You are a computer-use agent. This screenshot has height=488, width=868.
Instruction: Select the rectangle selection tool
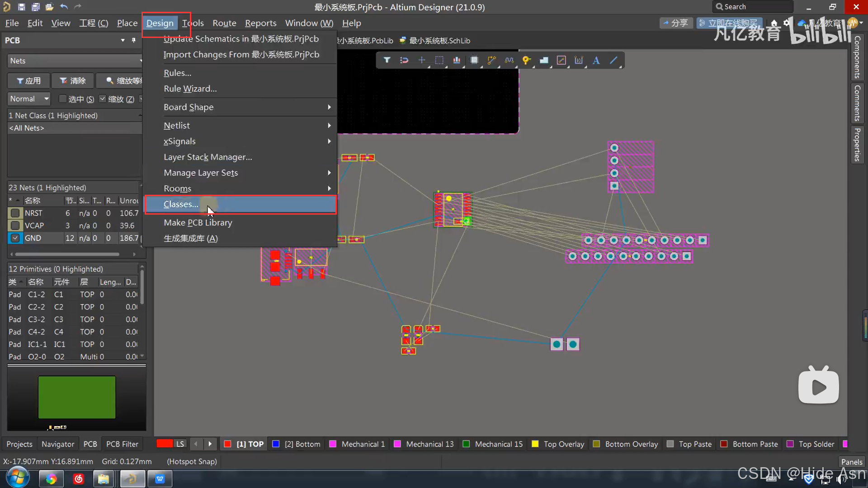pyautogui.click(x=439, y=60)
